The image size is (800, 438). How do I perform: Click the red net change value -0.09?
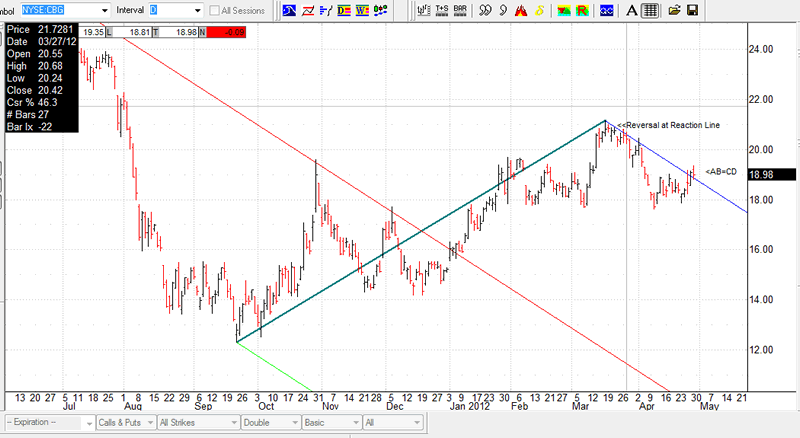230,32
